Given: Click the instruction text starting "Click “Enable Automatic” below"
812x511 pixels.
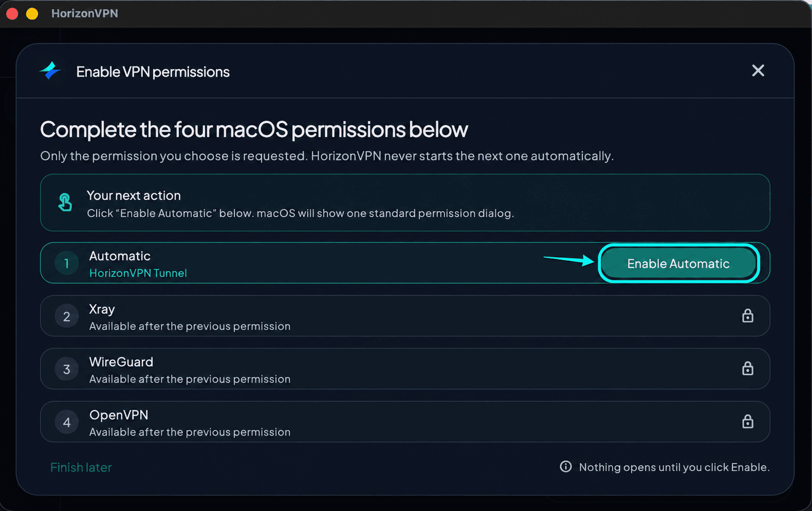Looking at the screenshot, I should pos(300,213).
